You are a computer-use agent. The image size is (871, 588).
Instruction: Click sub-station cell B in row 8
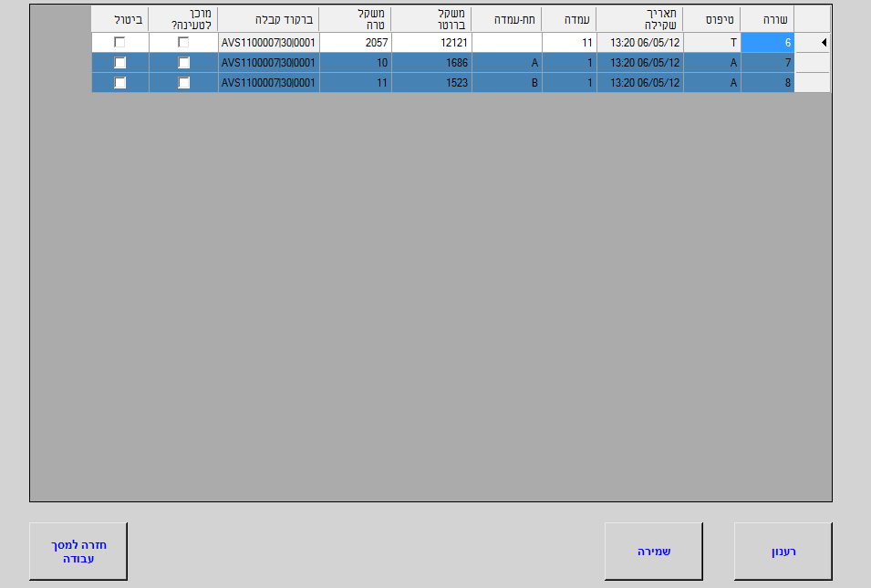507,83
